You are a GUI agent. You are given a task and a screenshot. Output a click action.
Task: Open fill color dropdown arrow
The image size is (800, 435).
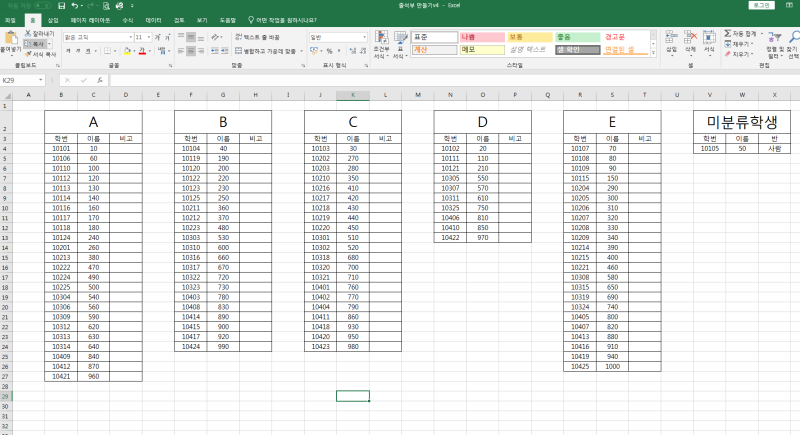[134, 51]
